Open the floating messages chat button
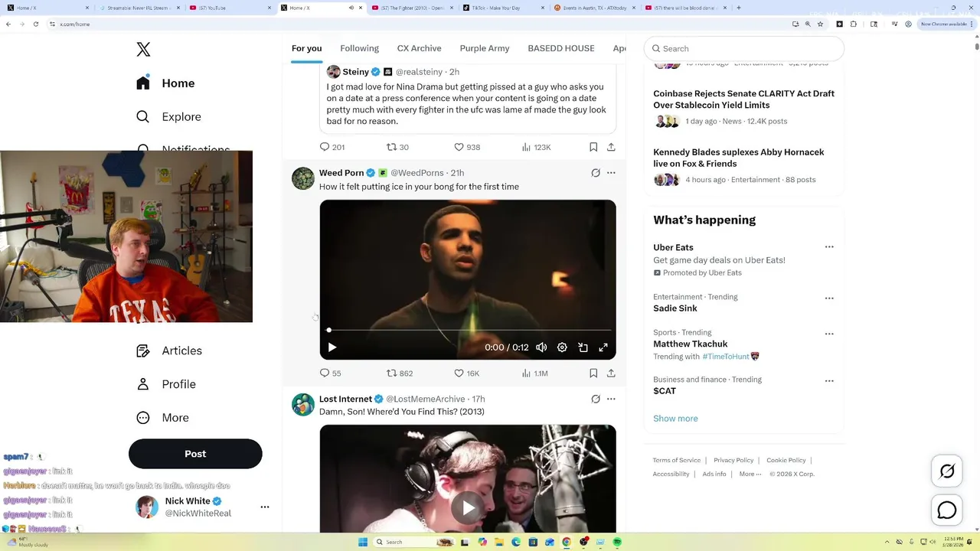The height and width of the screenshot is (551, 980). tap(947, 510)
